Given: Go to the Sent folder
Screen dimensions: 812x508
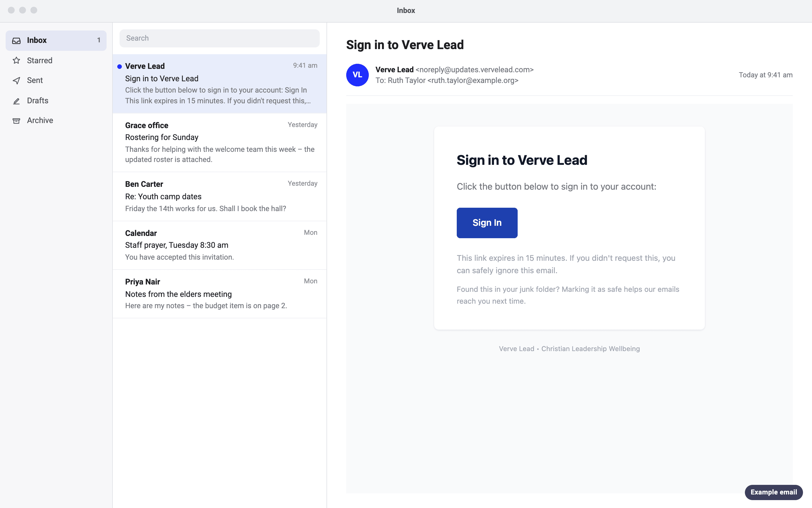Looking at the screenshot, I should pyautogui.click(x=56, y=81).
